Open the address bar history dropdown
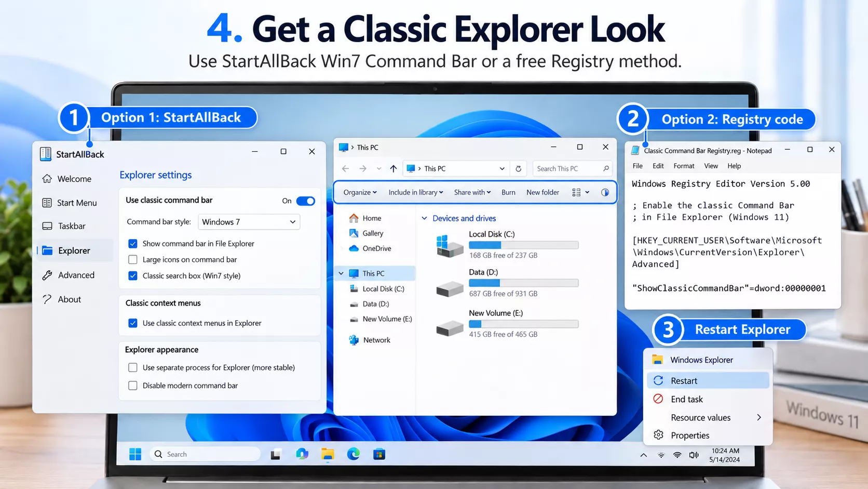This screenshot has width=868, height=489. (x=502, y=168)
